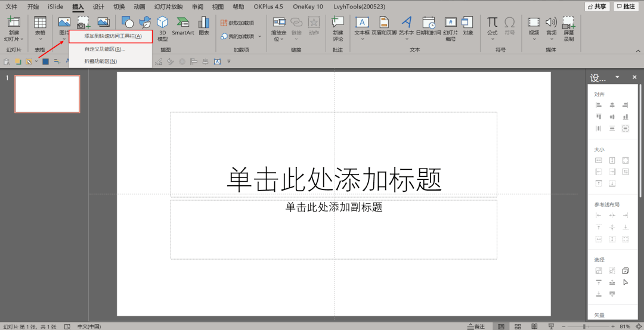Open 艺术字 WordArt gallery
The width and height of the screenshot is (644, 330).
[406, 29]
